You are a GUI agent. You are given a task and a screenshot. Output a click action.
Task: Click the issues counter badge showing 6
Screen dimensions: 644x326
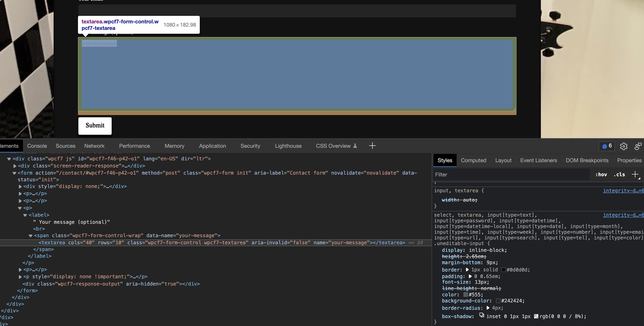click(607, 146)
